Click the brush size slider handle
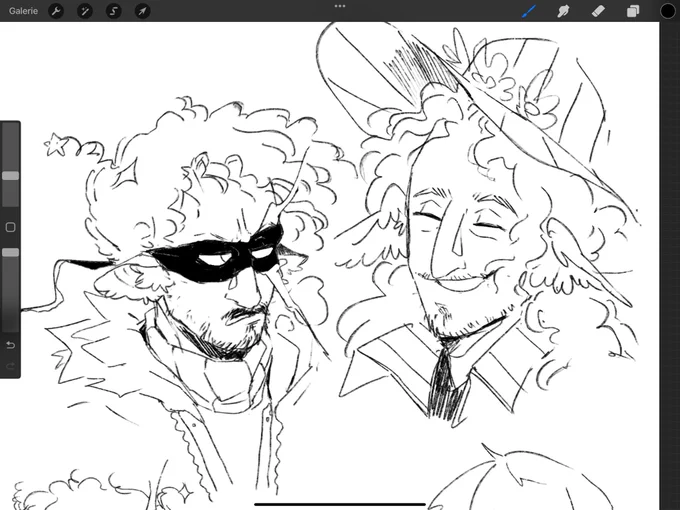The height and width of the screenshot is (510, 680). [10, 176]
